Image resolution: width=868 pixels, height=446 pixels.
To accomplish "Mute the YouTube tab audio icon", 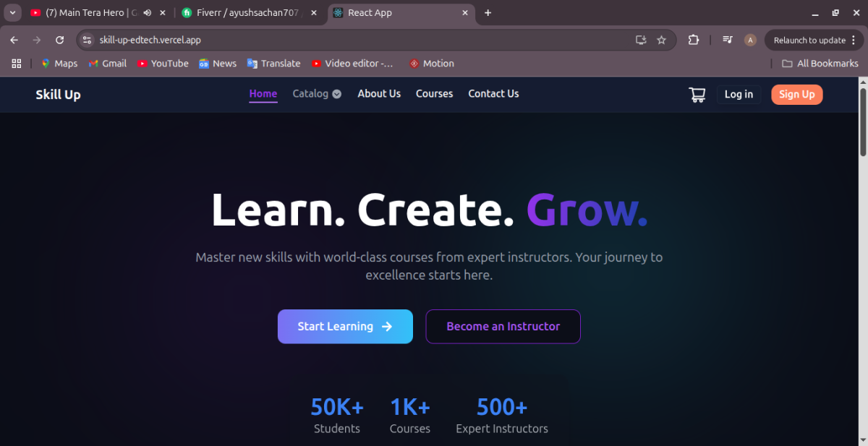I will point(147,13).
